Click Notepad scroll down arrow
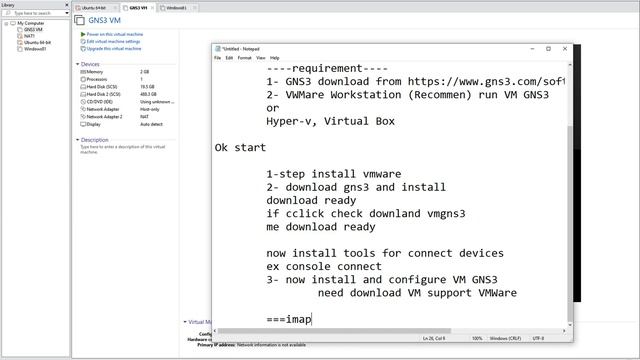 569,325
